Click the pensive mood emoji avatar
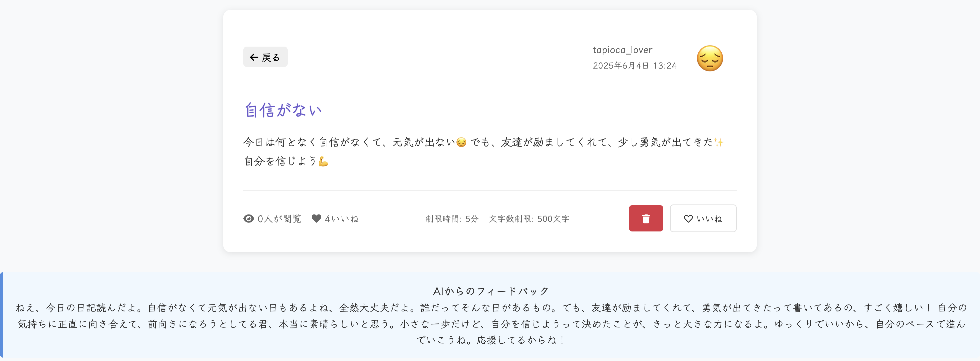 [x=710, y=58]
